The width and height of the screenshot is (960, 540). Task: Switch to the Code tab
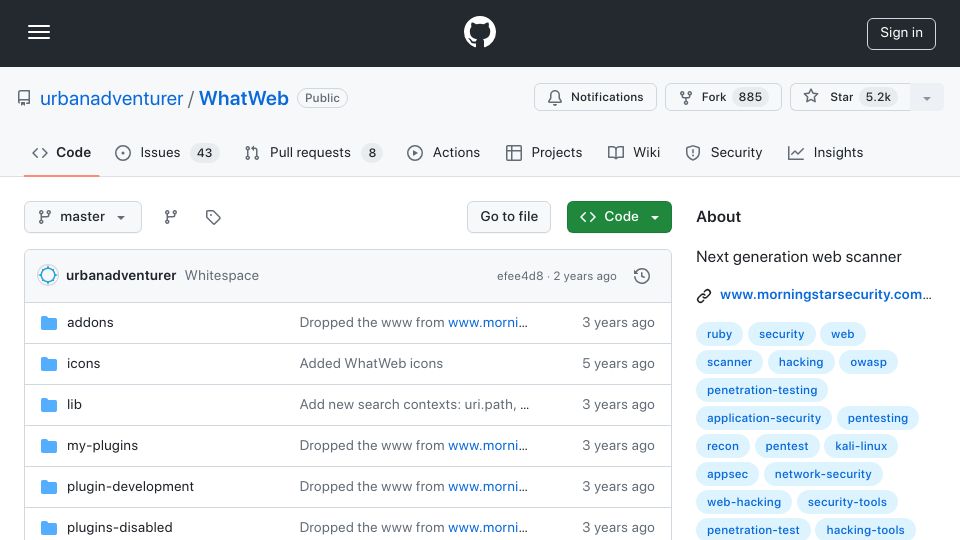point(61,152)
